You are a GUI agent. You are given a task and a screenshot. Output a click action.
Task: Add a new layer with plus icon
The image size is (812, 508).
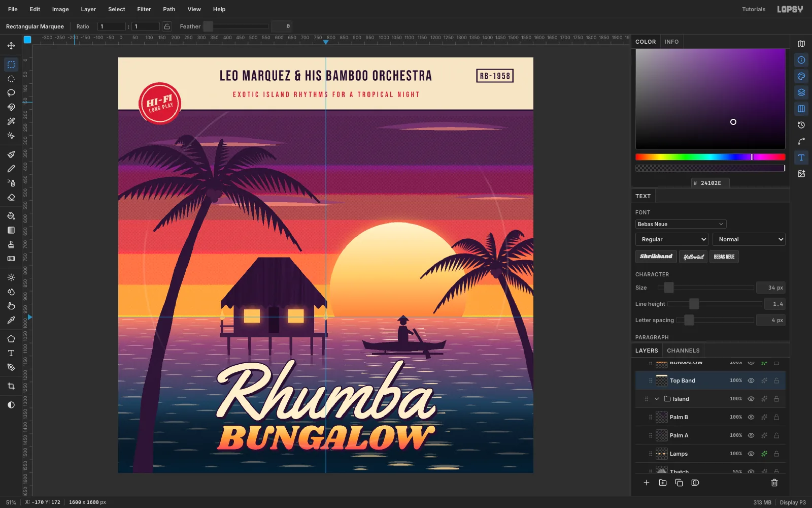coord(647,483)
